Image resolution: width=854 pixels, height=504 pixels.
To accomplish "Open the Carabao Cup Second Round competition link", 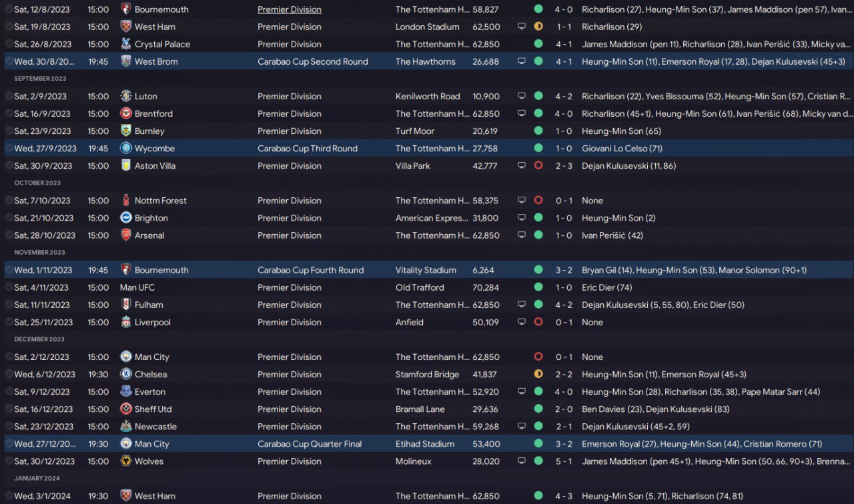I will click(x=313, y=61).
